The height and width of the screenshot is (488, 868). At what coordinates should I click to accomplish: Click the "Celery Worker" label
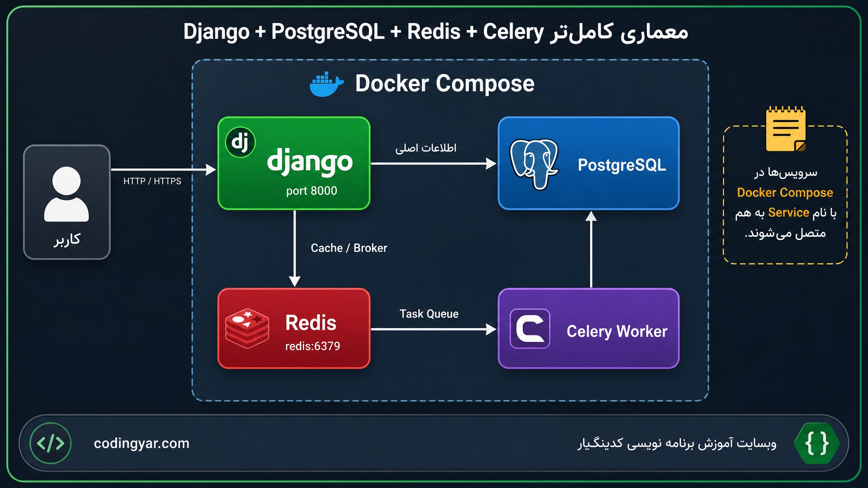click(x=617, y=331)
